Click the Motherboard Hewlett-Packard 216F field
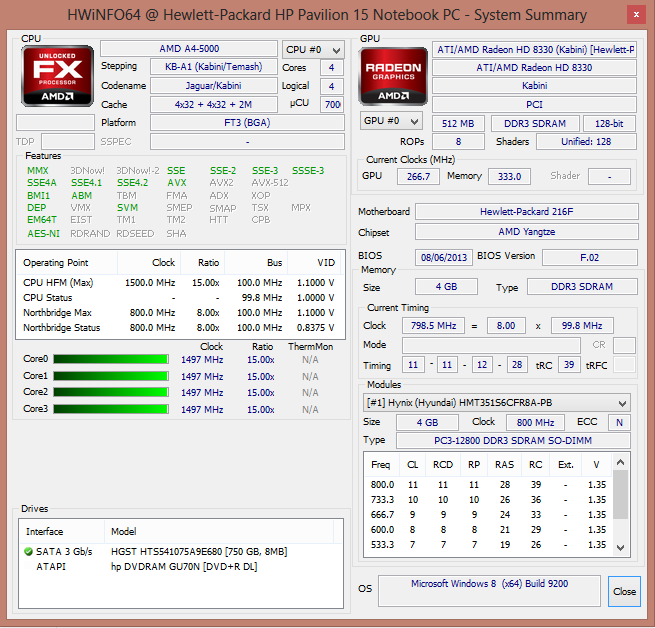 tap(527, 212)
